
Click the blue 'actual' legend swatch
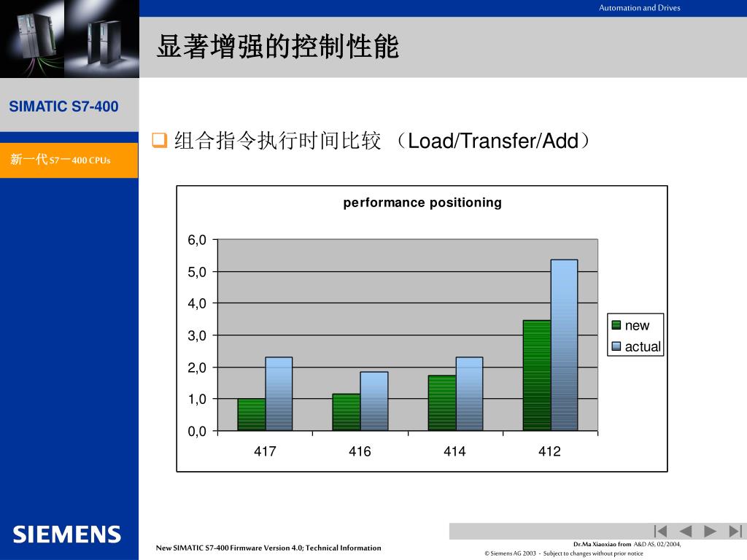616,346
